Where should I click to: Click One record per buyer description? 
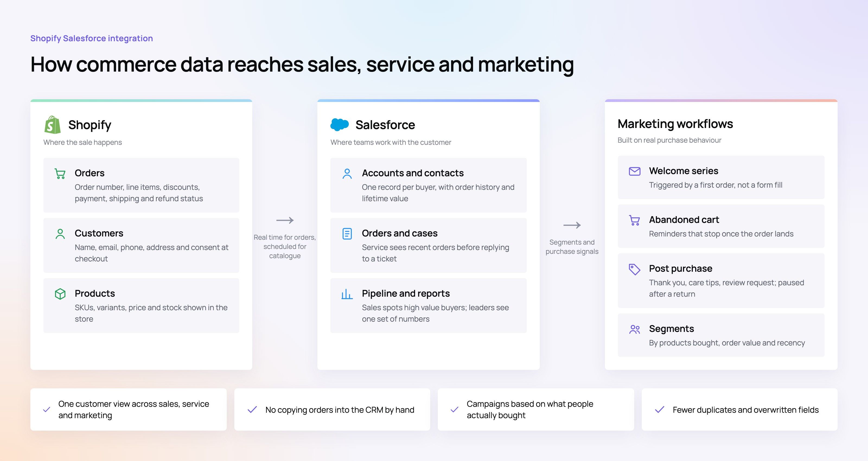[438, 193]
